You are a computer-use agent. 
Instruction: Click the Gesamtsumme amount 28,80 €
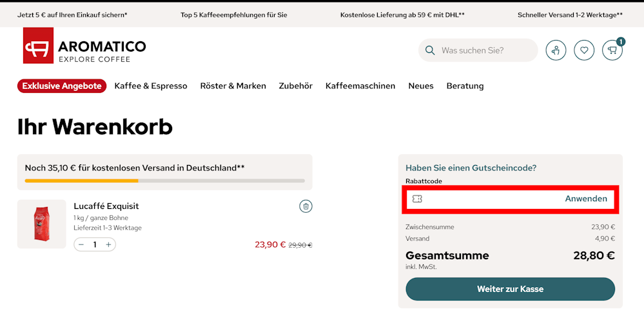tap(594, 255)
